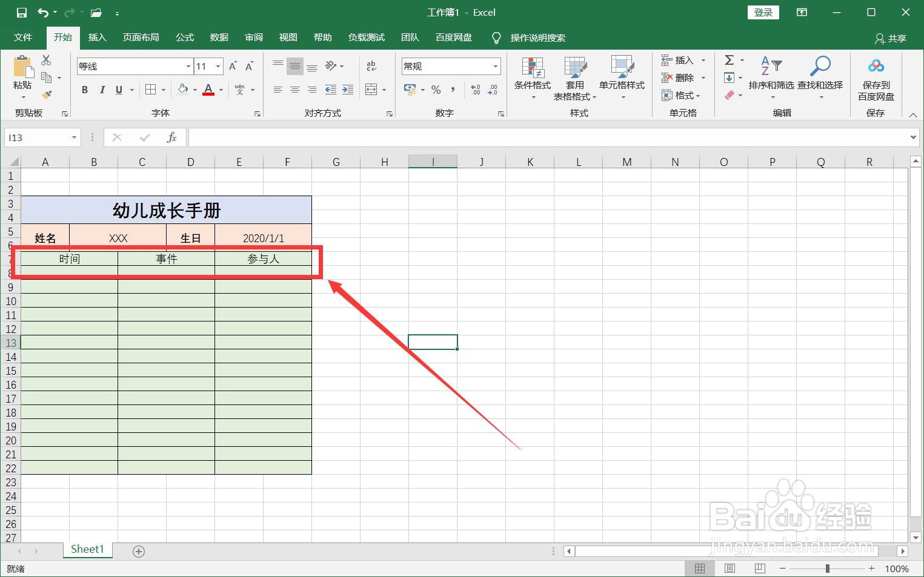Viewport: 924px width, 577px height.
Task: Switch to Page Layout view in status bar
Action: 730,569
